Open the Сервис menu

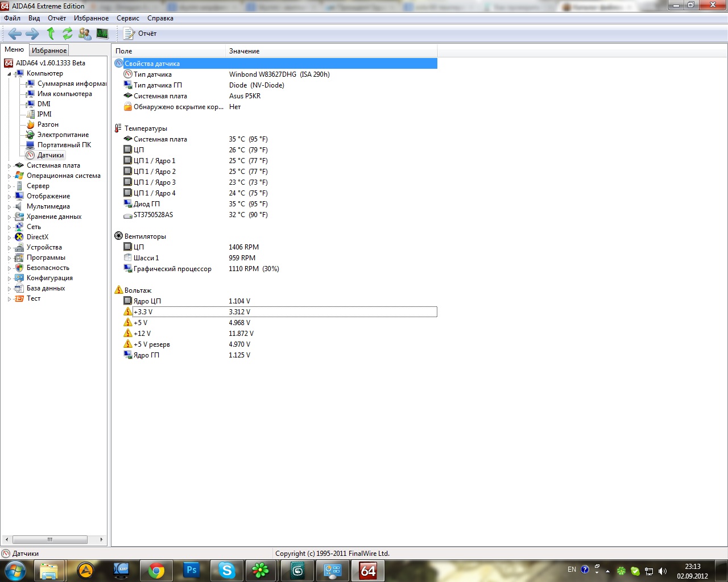click(x=128, y=18)
